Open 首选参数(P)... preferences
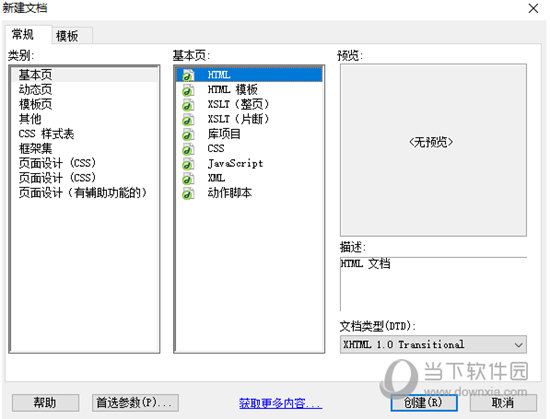Viewport: 550px width, 419px height. point(135,403)
